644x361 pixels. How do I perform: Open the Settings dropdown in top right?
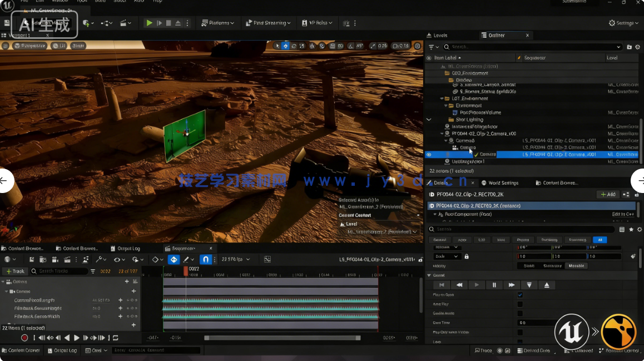(623, 23)
